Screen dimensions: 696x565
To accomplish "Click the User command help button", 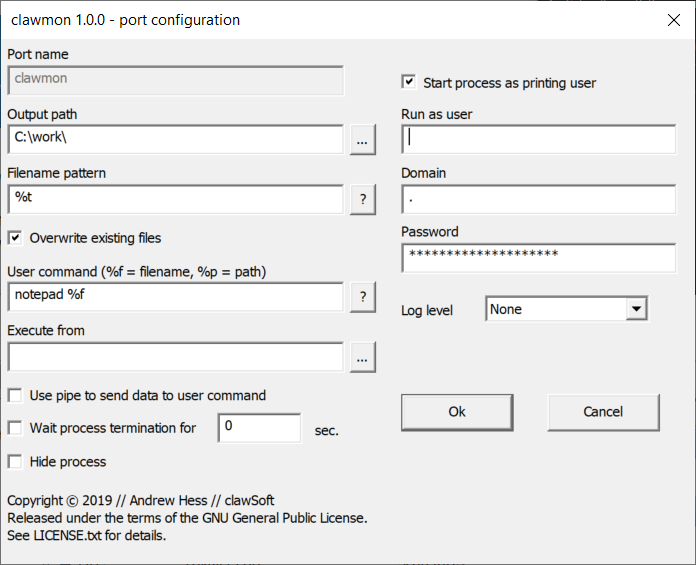I will [x=362, y=297].
